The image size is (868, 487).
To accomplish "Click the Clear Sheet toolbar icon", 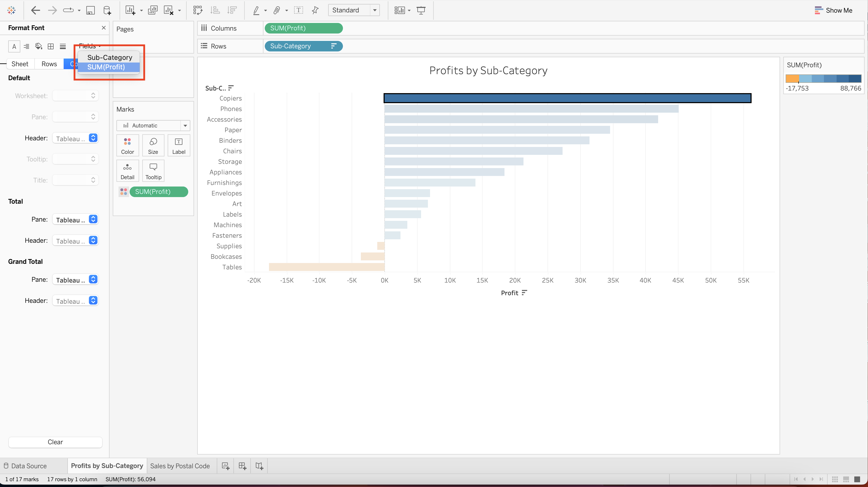I will (x=168, y=11).
